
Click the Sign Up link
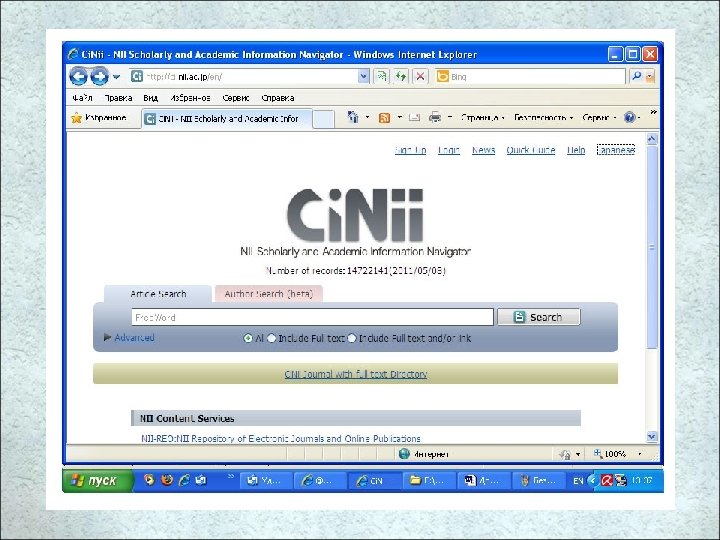(411, 150)
